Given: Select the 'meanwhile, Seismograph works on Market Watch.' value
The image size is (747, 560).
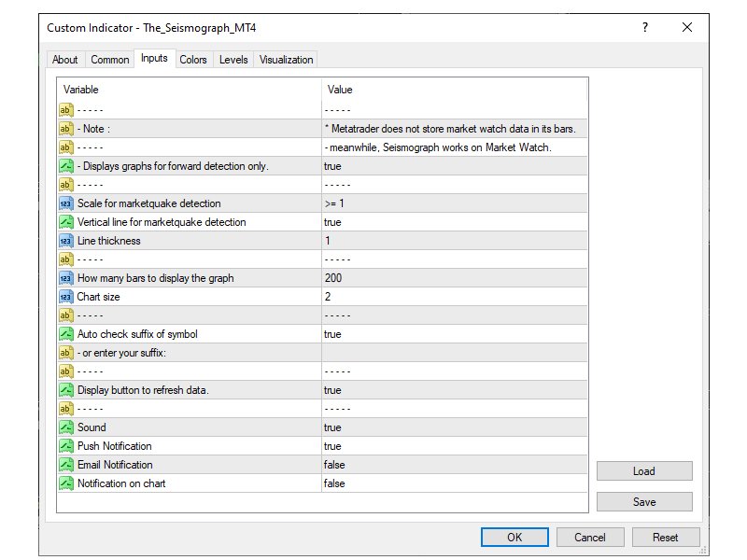Looking at the screenshot, I should 438,147.
